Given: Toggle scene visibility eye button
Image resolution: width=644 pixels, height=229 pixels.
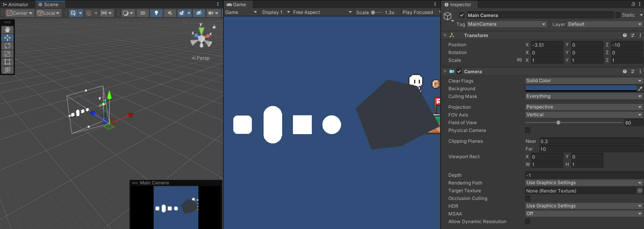Looking at the screenshot, I should pyautogui.click(x=199, y=13).
